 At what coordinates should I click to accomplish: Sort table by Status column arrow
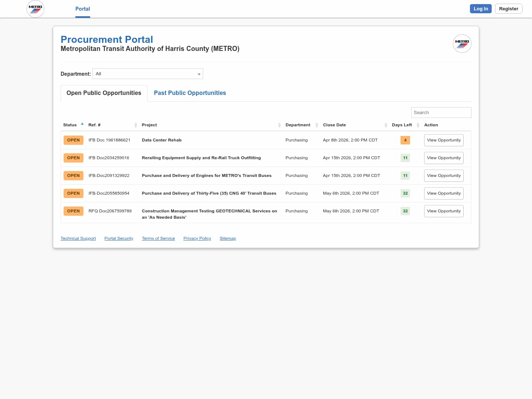point(82,125)
